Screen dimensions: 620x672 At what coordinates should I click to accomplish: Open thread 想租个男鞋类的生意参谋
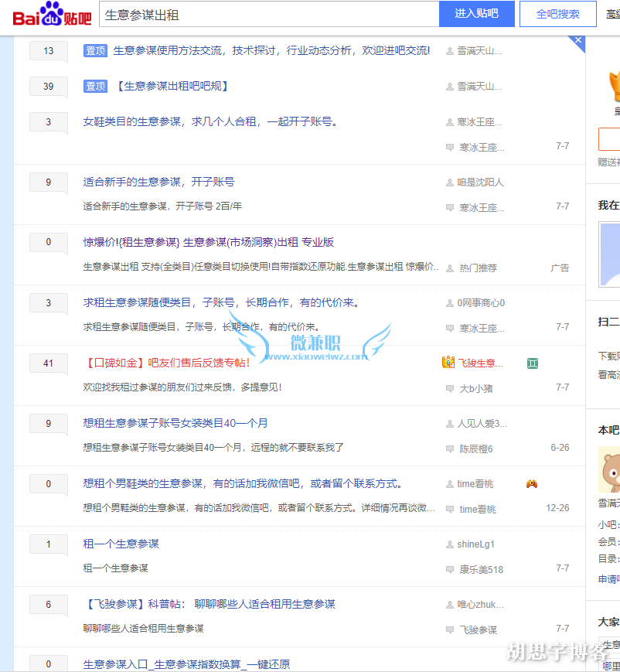[x=244, y=484]
